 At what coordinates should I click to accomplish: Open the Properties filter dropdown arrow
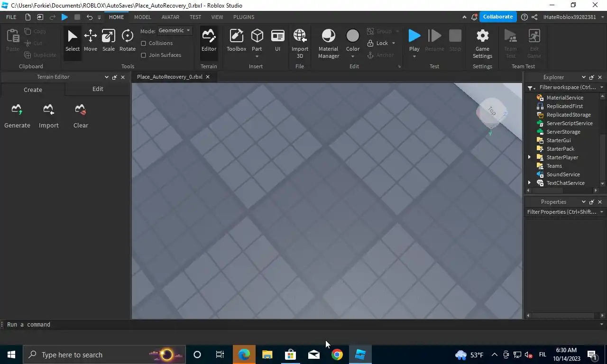(601, 212)
